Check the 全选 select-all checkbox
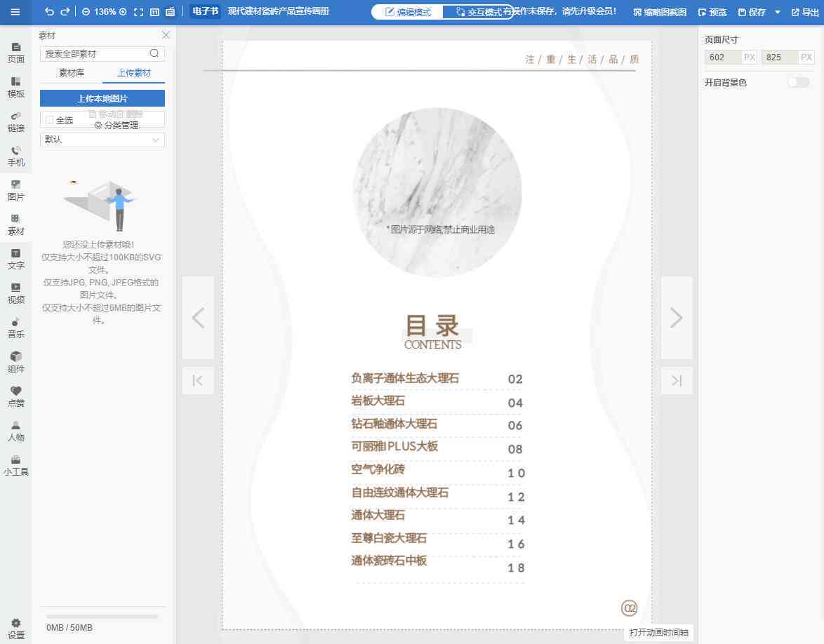Image resolution: width=824 pixels, height=644 pixels. 49,120
